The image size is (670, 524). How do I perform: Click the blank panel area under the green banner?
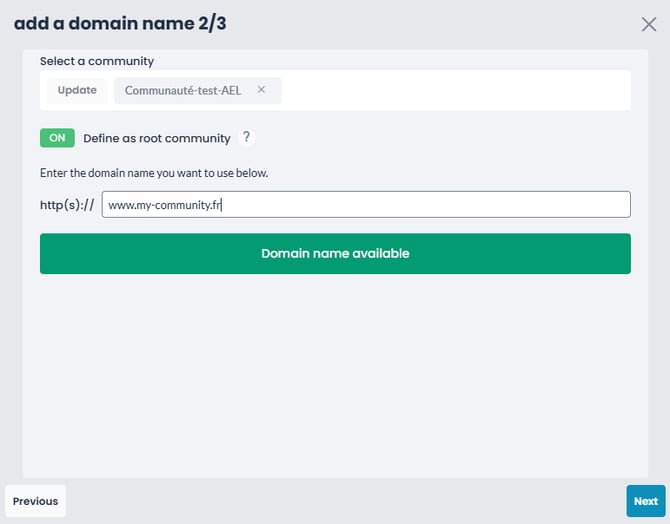click(x=335, y=374)
